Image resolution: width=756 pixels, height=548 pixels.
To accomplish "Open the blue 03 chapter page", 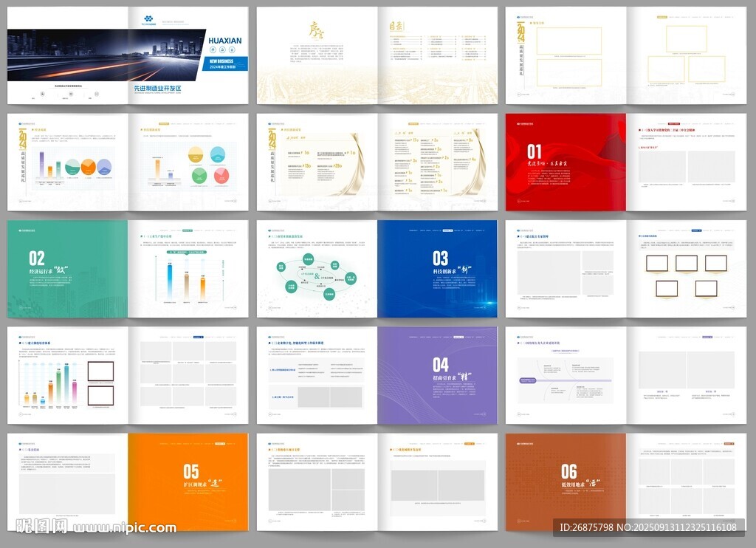I will [437, 269].
